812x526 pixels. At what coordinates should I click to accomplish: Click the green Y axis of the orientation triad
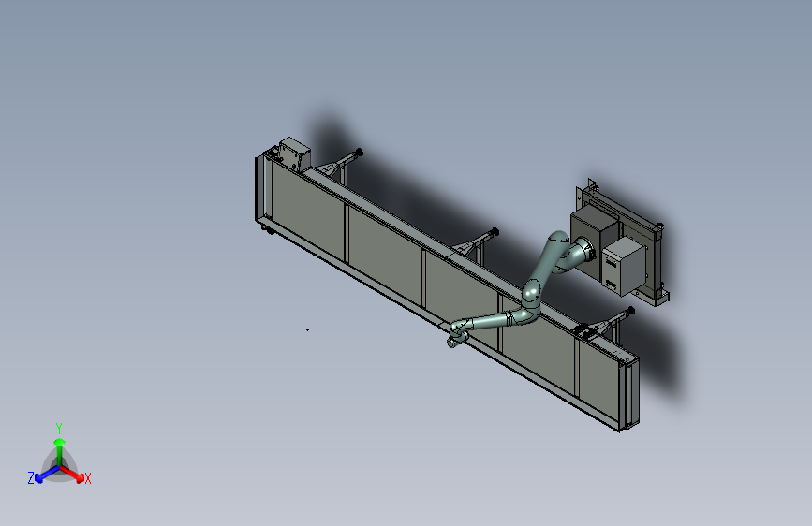59,450
